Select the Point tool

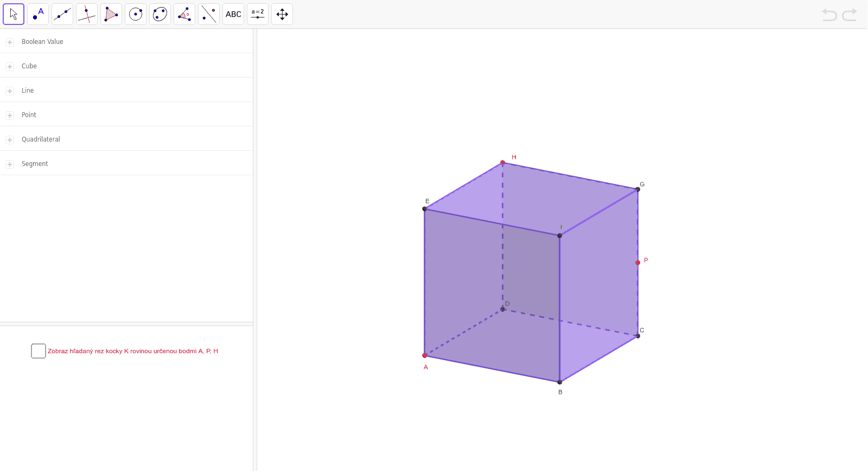38,14
